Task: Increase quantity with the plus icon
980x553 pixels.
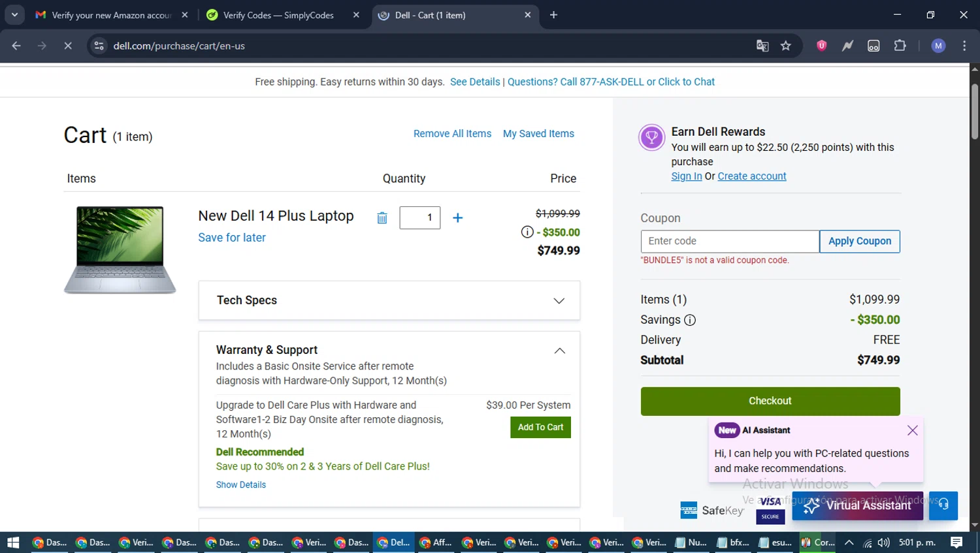Action: 458,218
